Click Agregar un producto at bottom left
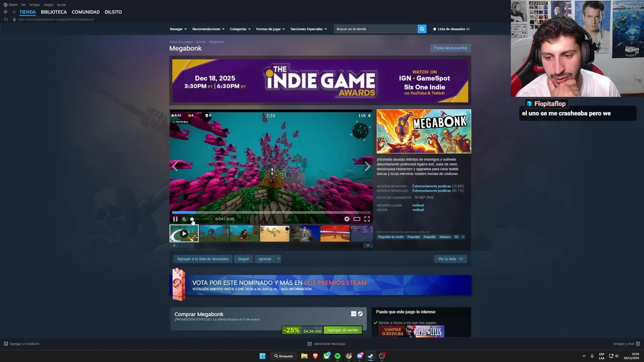 click(x=22, y=344)
